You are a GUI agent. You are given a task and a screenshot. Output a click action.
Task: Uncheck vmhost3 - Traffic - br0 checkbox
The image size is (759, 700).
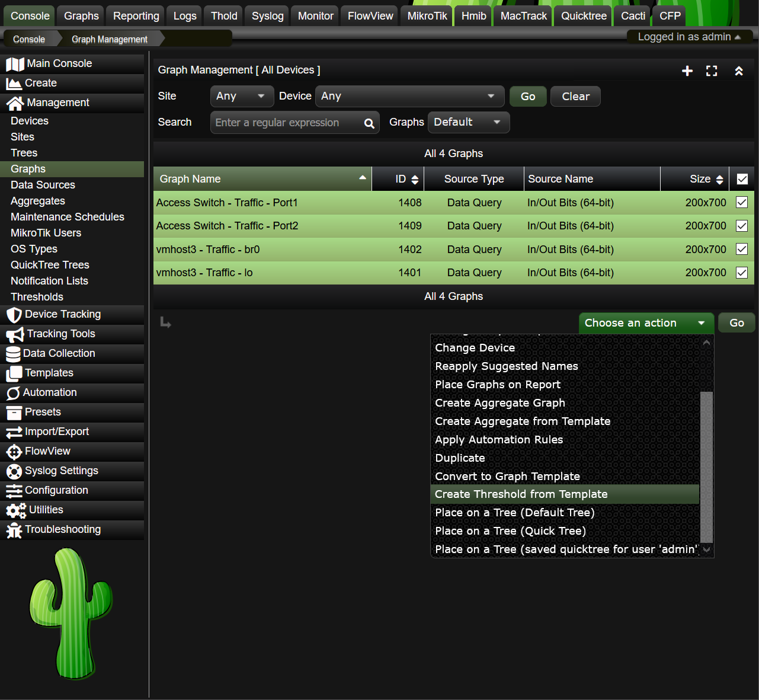[x=742, y=249]
